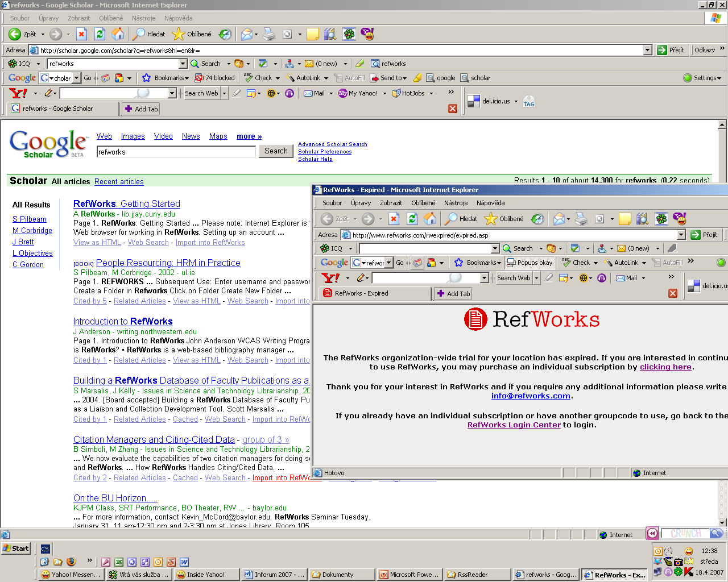Expand del.icio.us dropdown arrow in Scholar window

pos(516,101)
